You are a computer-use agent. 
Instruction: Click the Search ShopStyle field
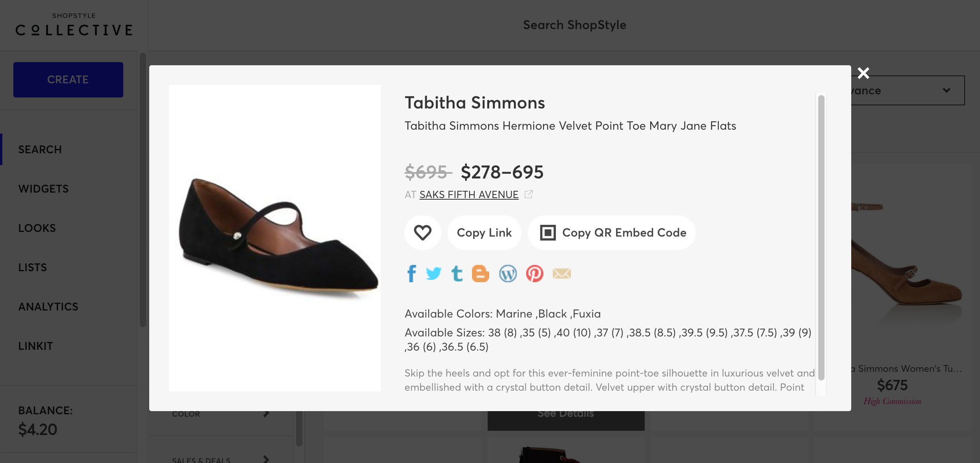(x=574, y=25)
